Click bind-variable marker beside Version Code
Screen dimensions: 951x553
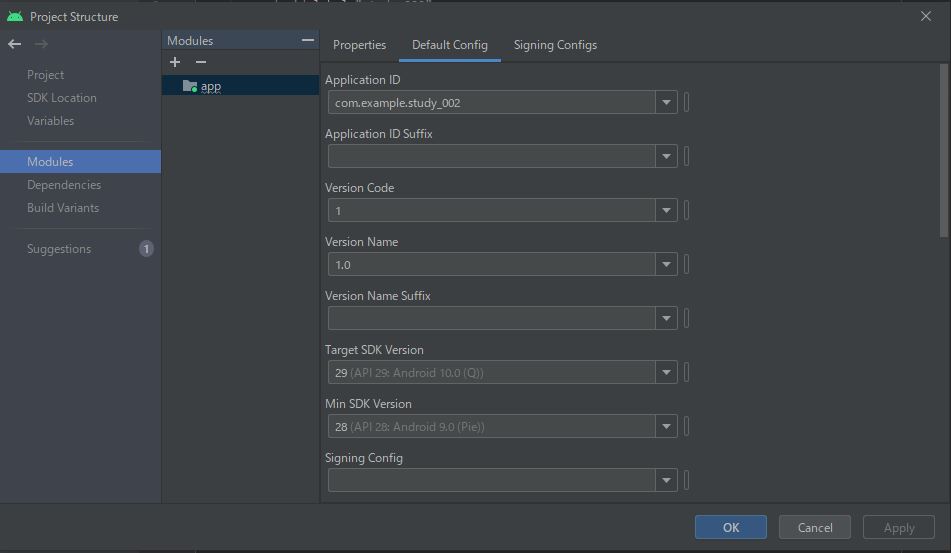click(x=687, y=210)
